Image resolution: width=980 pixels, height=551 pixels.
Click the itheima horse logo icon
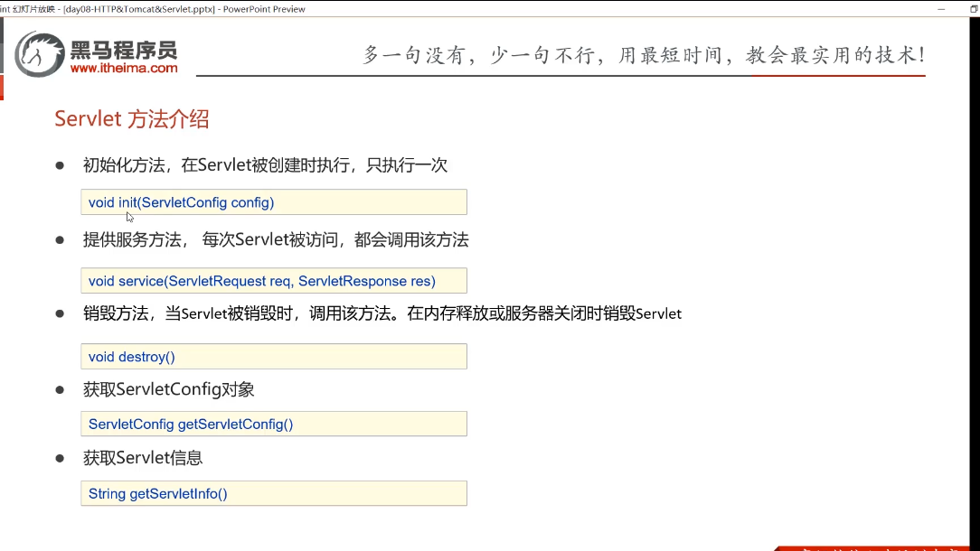(x=40, y=54)
